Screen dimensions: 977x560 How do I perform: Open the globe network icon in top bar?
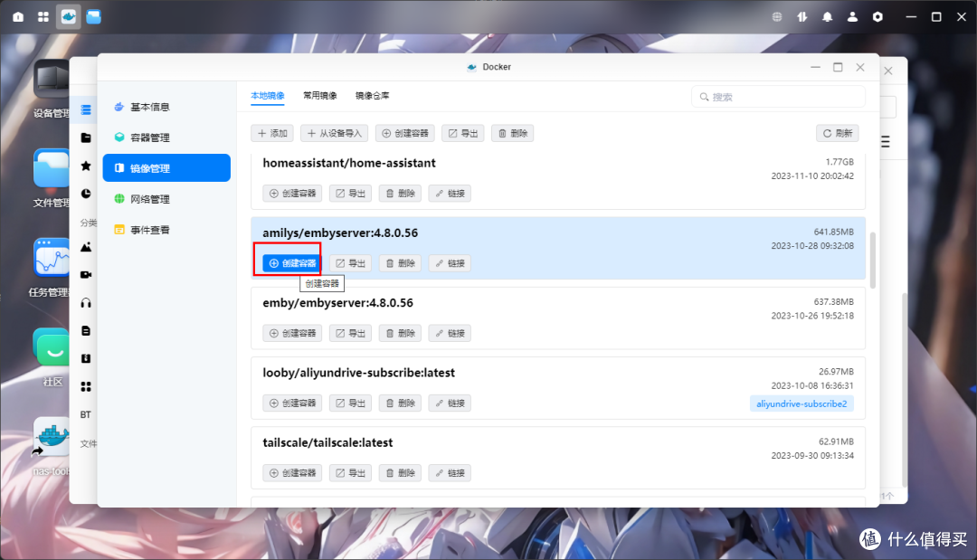[777, 17]
